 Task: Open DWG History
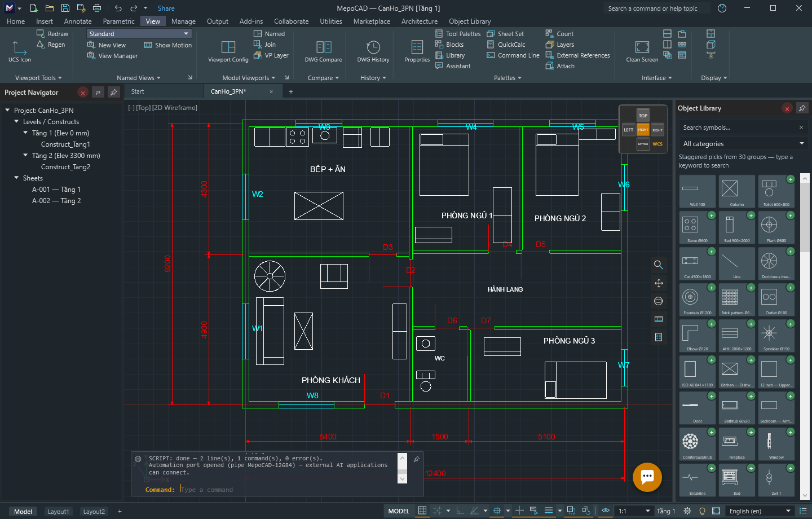pyautogui.click(x=373, y=51)
